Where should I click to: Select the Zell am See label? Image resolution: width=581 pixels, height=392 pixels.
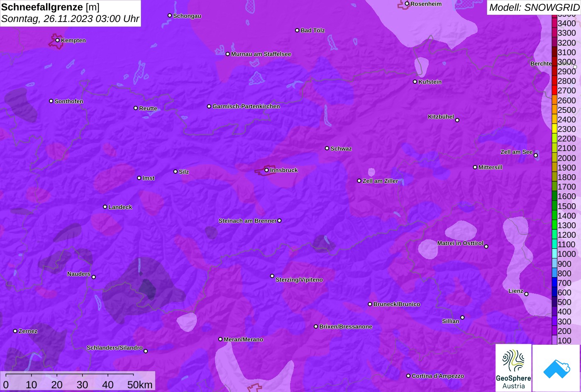[x=516, y=152]
